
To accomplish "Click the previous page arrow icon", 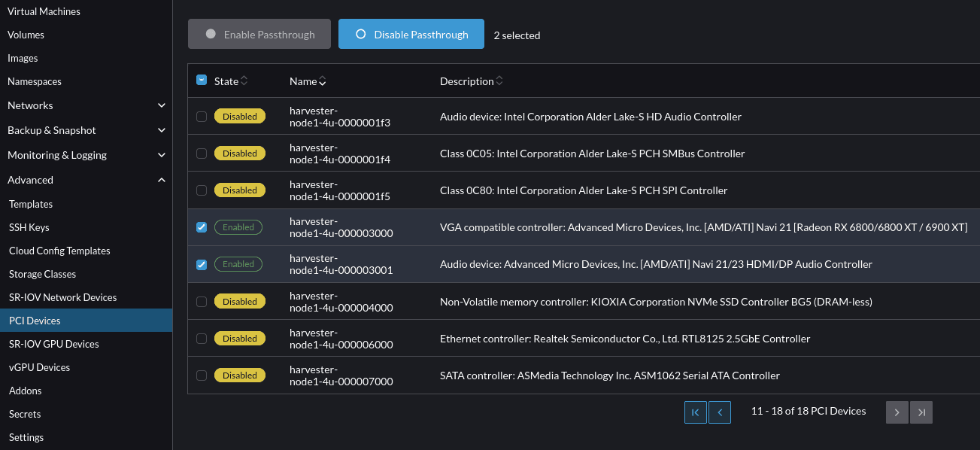I will tap(720, 412).
